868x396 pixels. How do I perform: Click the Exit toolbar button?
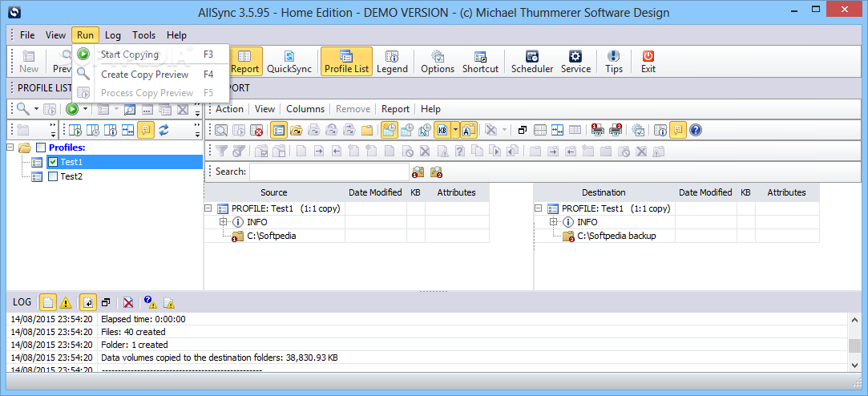point(648,62)
